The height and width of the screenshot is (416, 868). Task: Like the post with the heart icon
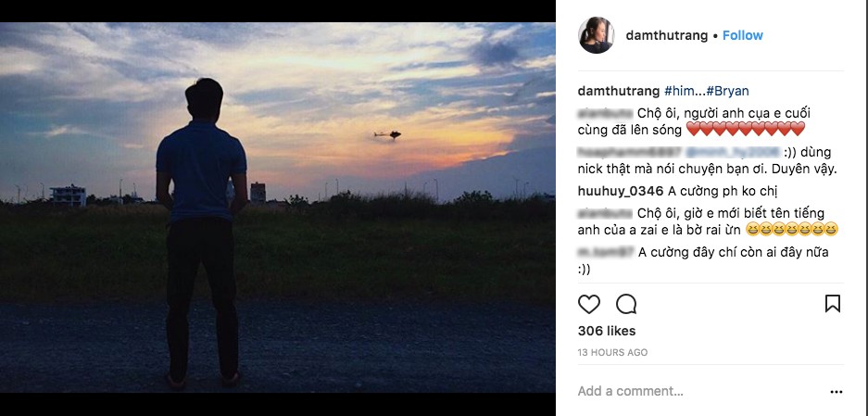pos(588,304)
